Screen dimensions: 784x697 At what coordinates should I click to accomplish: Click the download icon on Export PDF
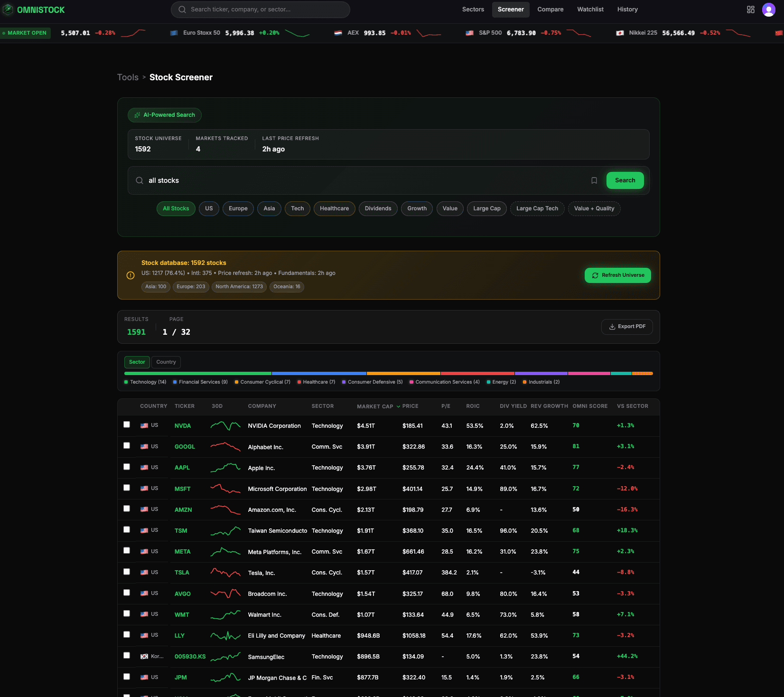point(612,327)
